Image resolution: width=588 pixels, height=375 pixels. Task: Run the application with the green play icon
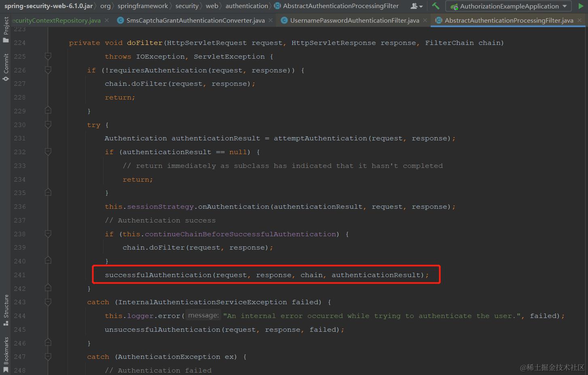pyautogui.click(x=582, y=6)
